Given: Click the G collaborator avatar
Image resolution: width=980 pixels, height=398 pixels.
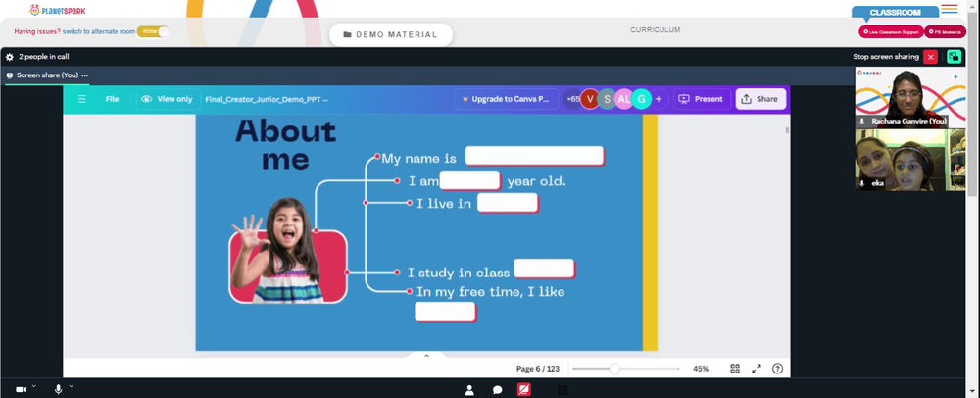Looking at the screenshot, I should 641,99.
